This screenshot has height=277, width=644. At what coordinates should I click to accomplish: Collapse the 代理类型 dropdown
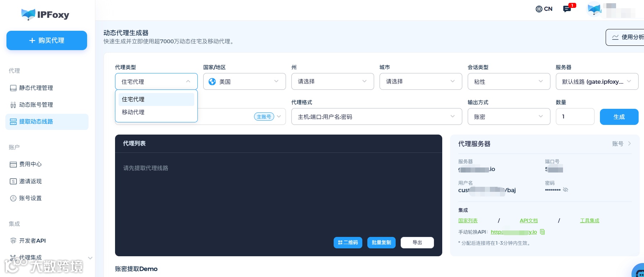pos(156,82)
